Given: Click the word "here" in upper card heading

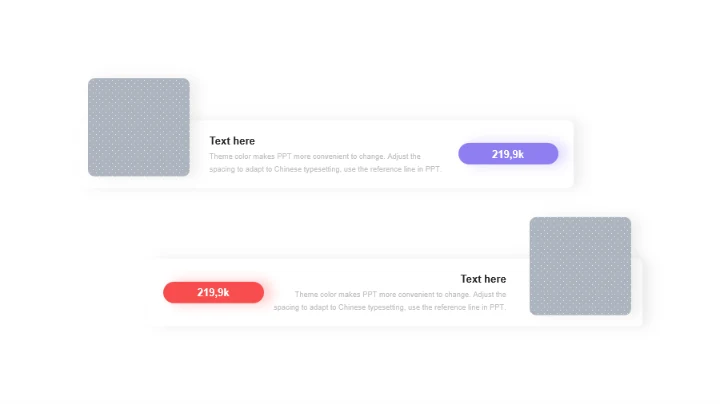Looking at the screenshot, I should tap(243, 141).
